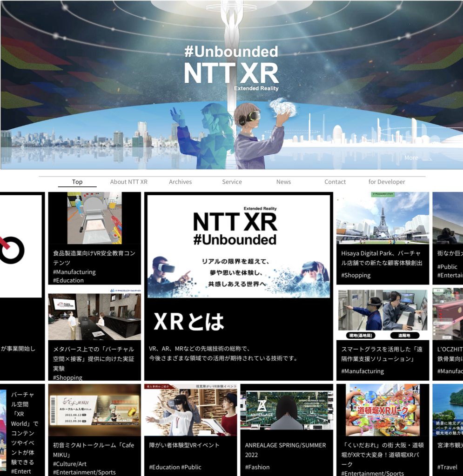This screenshot has height=476, width=463.
Task: Click the Hisaya Digital Park card title
Action: pos(382,258)
